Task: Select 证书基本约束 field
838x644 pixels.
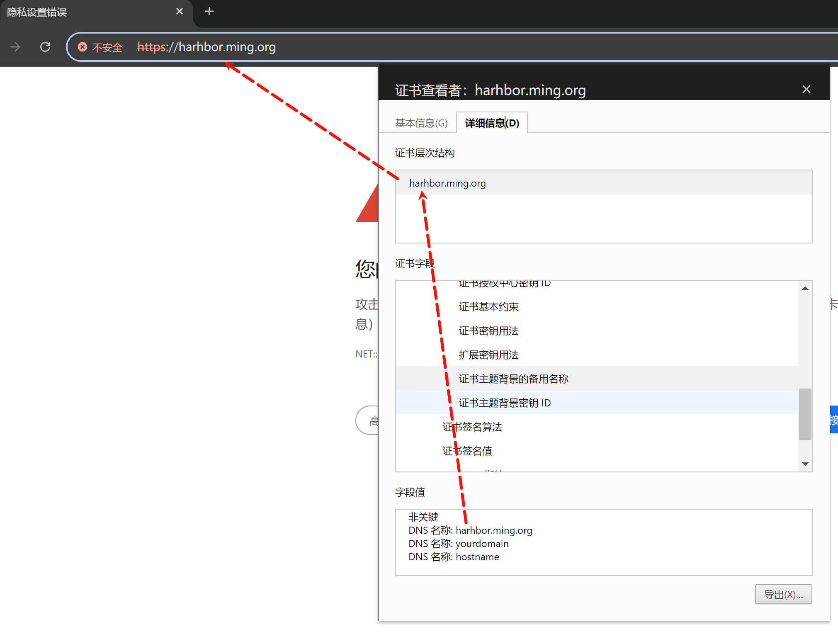Action: pos(488,307)
